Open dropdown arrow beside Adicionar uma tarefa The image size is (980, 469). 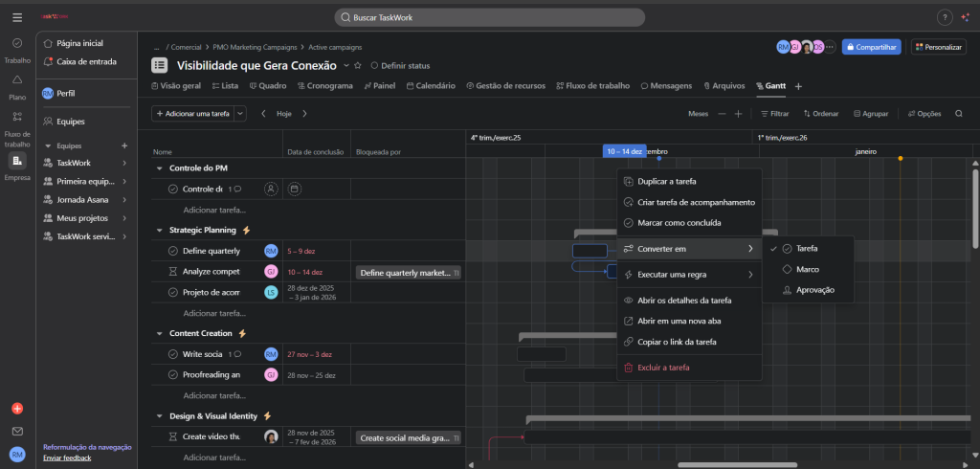[x=240, y=114]
